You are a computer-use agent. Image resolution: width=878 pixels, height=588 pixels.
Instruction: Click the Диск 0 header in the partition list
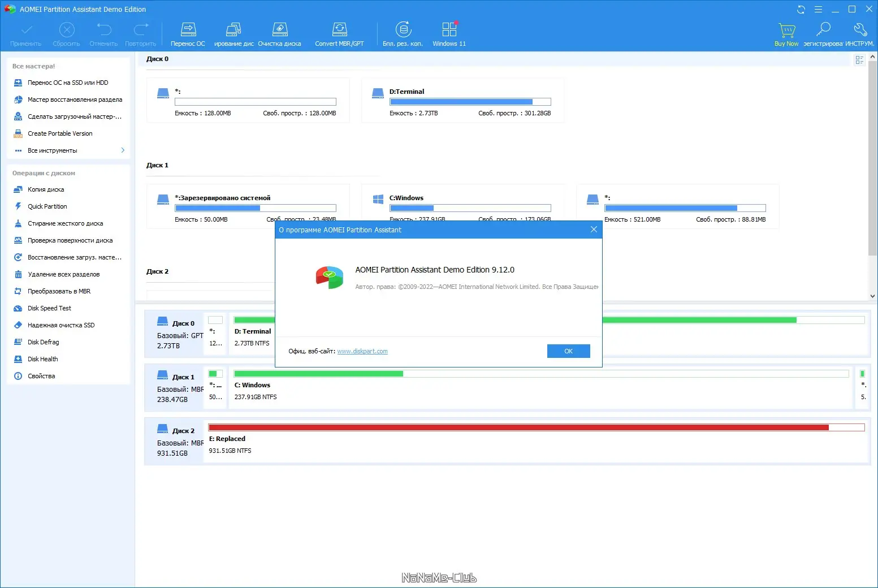(x=157, y=59)
